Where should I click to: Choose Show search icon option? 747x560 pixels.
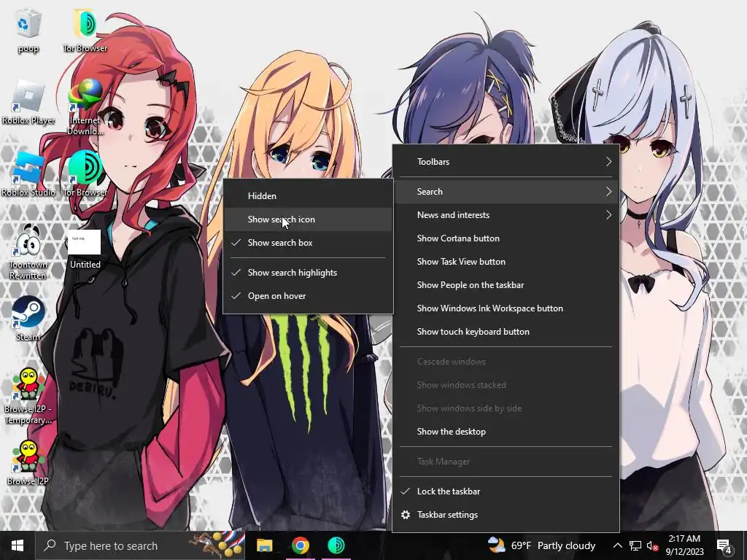point(308,219)
